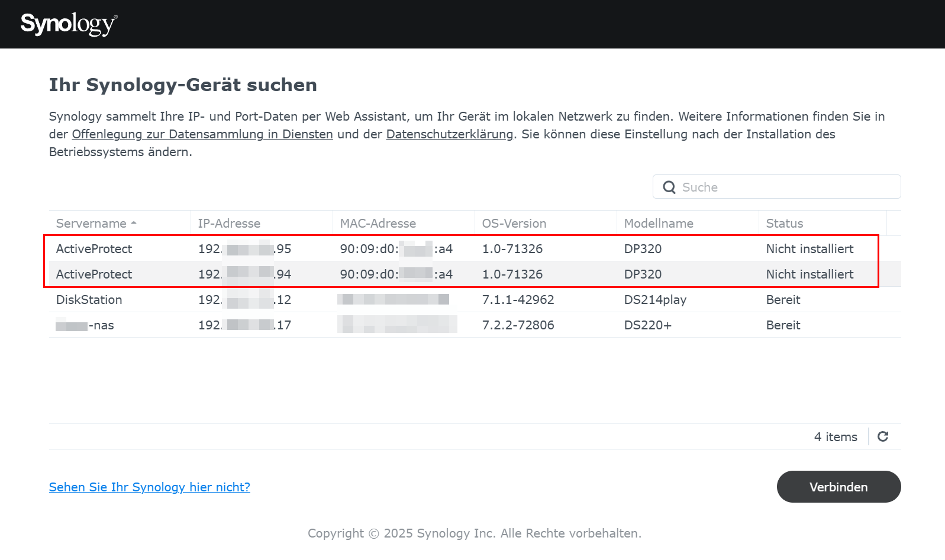Sort by Servername using the sort arrow

tap(134, 223)
